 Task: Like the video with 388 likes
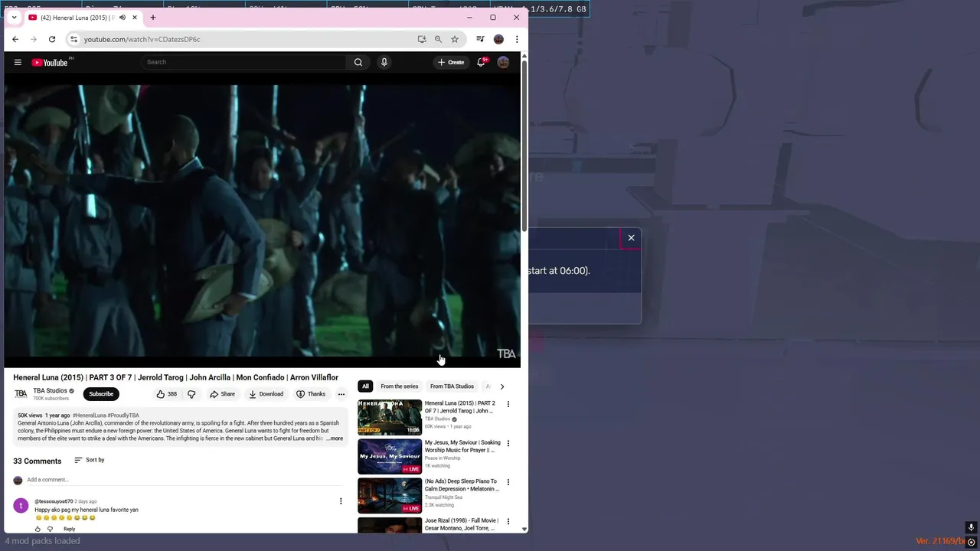click(167, 394)
